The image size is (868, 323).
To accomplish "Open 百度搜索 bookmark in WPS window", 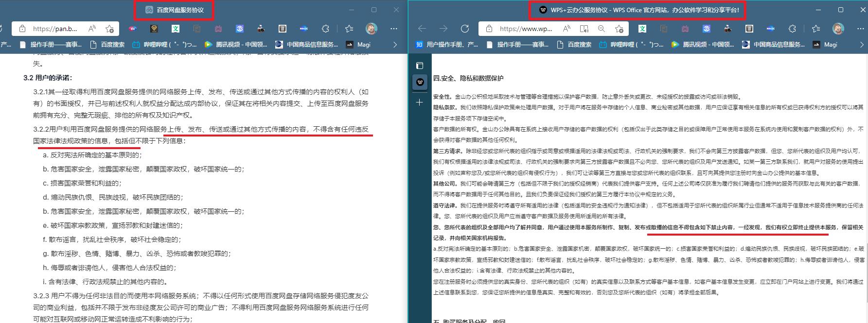I will [x=574, y=44].
